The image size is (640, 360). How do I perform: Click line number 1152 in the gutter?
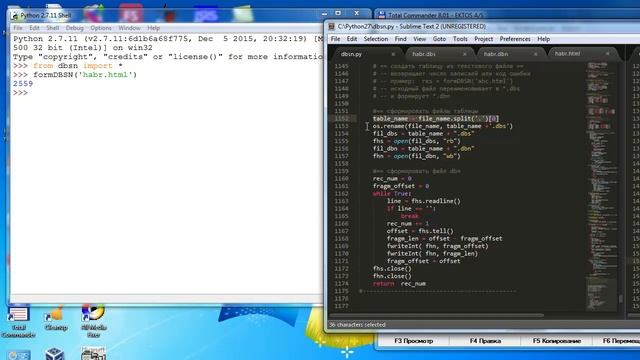tap(342, 119)
